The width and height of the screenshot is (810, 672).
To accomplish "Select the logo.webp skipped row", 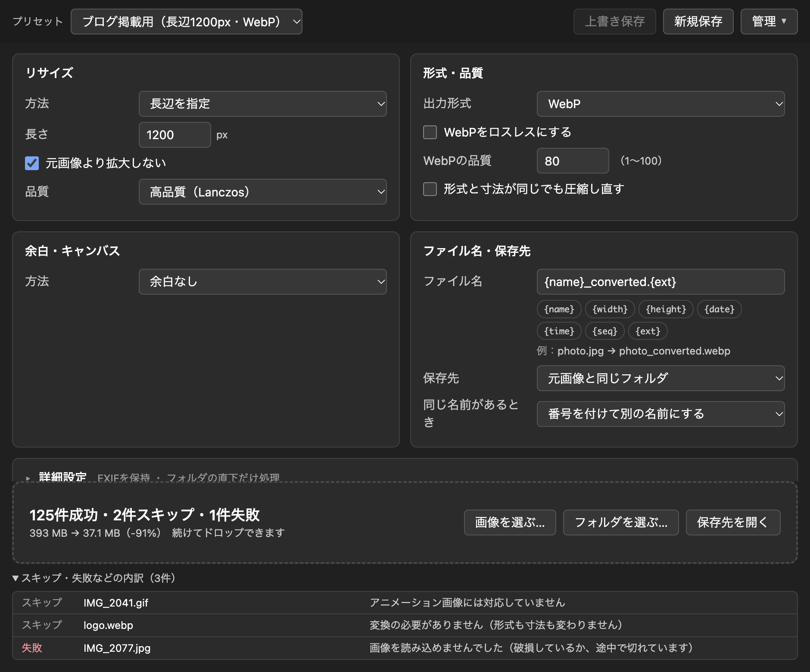I will [405, 625].
